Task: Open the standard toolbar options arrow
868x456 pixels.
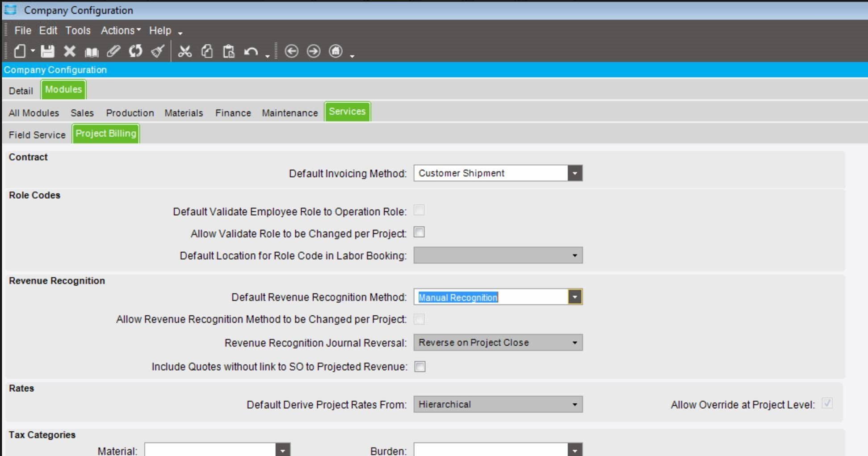Action: click(x=267, y=56)
